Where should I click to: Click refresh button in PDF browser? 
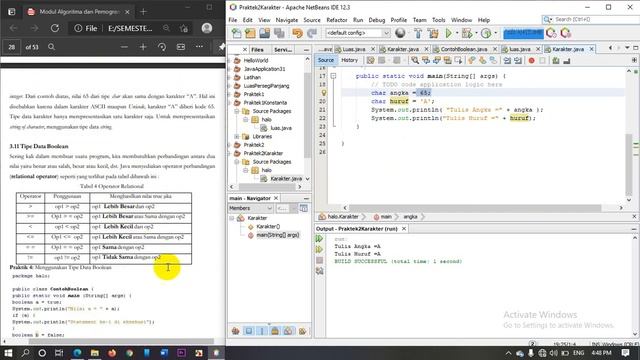click(x=55, y=28)
